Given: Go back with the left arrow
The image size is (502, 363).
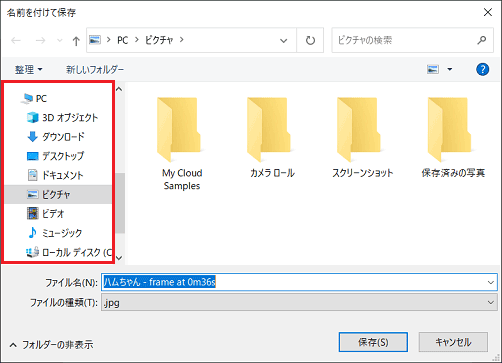Looking at the screenshot, I should coord(16,41).
